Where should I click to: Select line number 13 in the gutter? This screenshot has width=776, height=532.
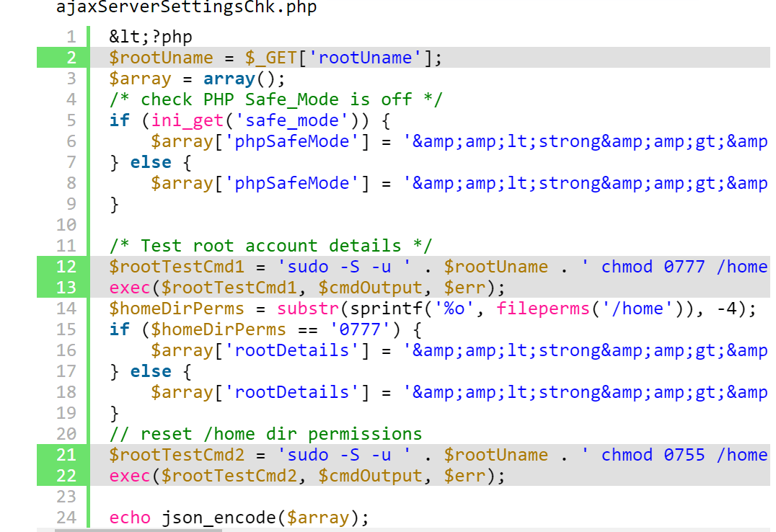point(66,288)
